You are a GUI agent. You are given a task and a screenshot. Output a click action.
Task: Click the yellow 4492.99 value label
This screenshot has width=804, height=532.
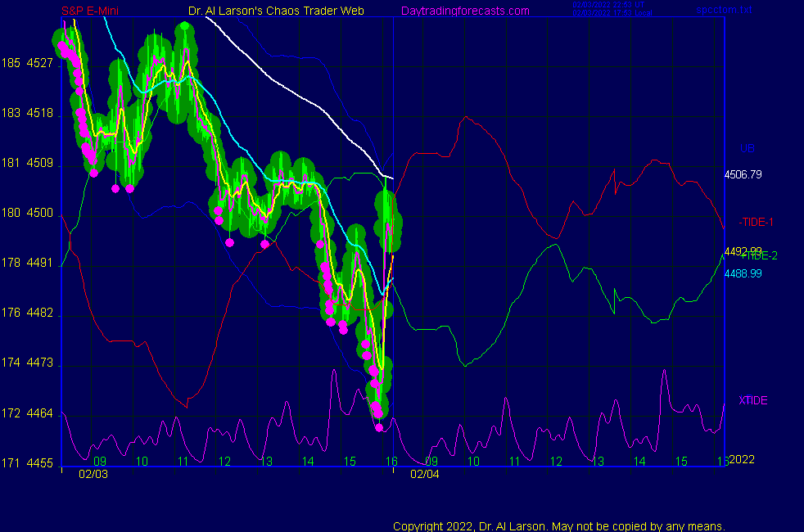743,251
